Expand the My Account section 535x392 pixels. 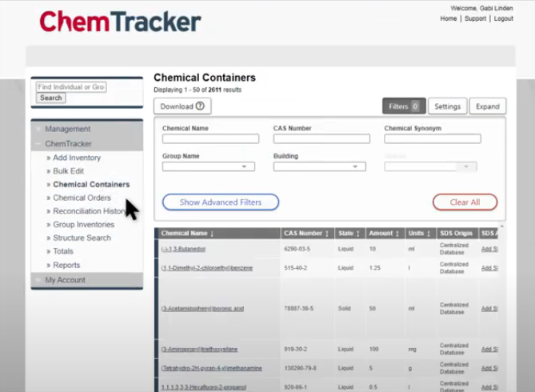[65, 280]
